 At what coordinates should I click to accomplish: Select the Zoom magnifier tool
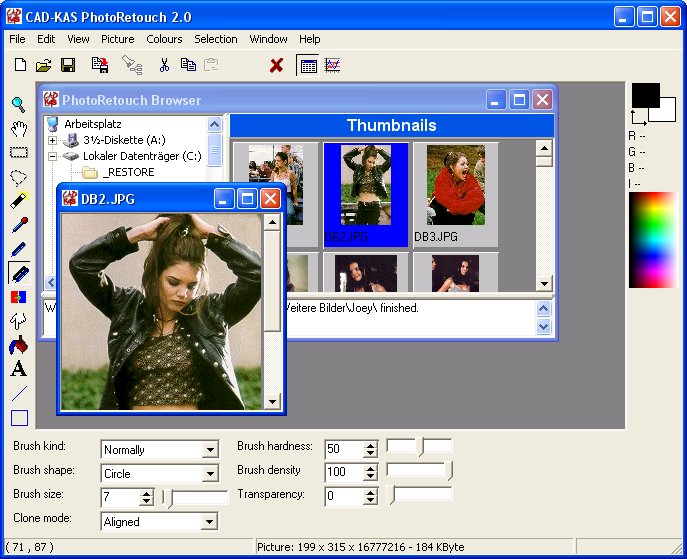(x=19, y=104)
